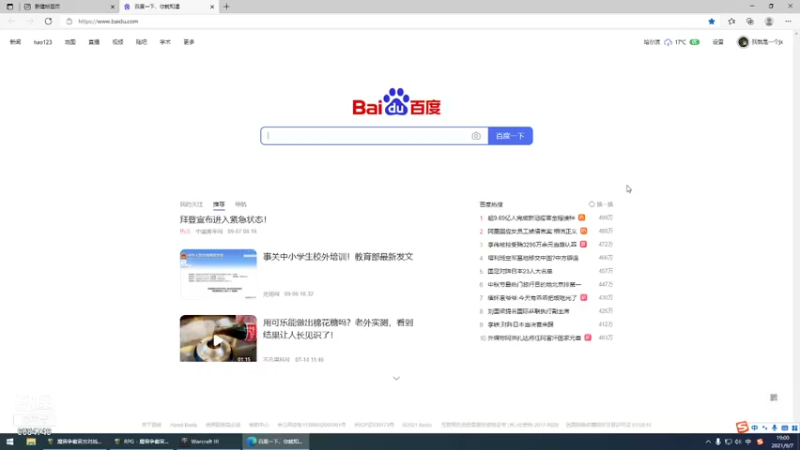Focus the Baidu search input box
Image resolution: width=800 pixels, height=450 pixels.
coord(374,136)
